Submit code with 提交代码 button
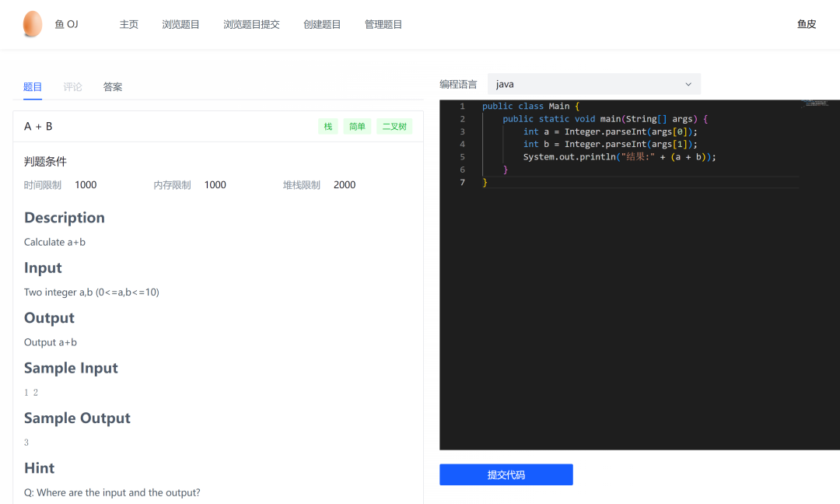 tap(506, 474)
